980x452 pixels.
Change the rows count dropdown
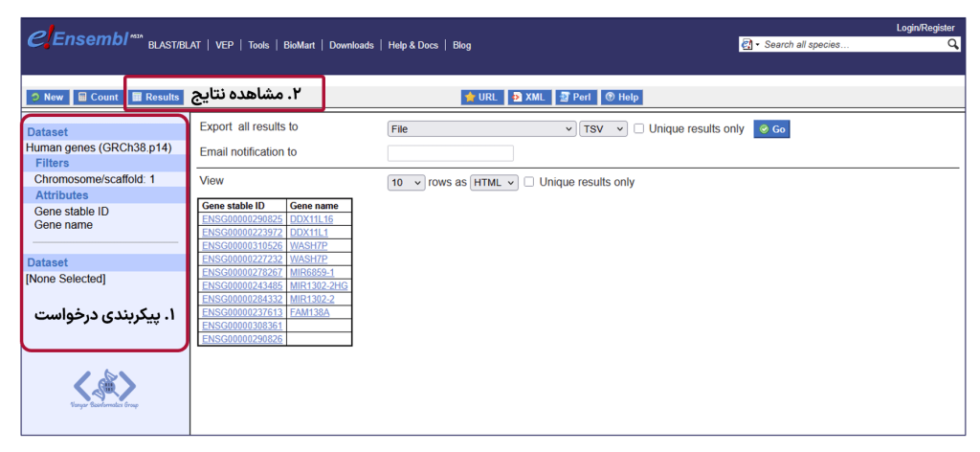[x=406, y=182]
